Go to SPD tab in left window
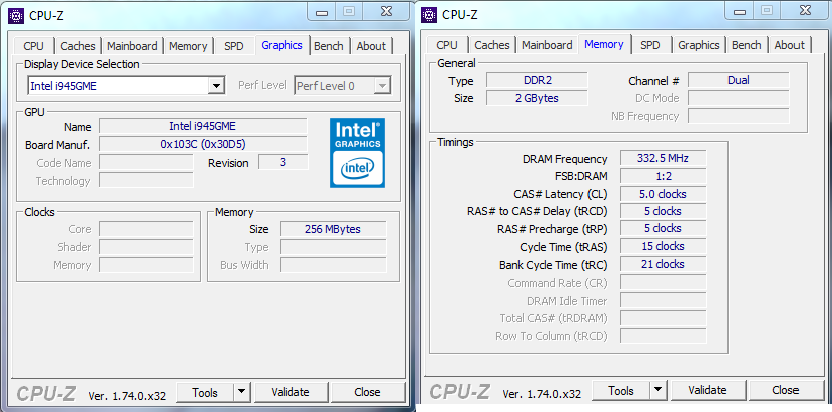832x412 pixels. click(x=233, y=46)
